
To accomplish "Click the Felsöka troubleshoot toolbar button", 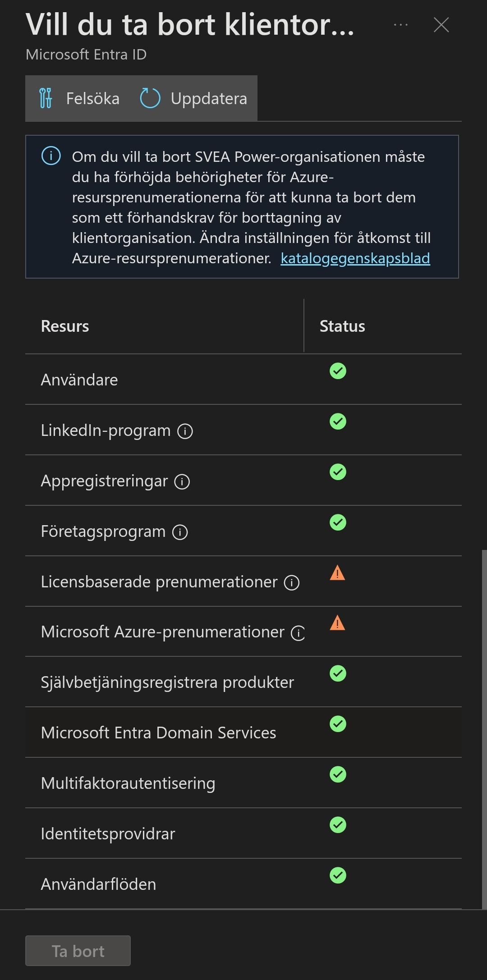I will click(79, 98).
